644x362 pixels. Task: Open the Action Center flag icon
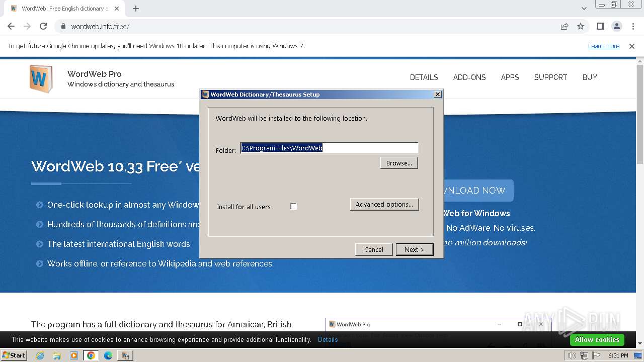click(596, 355)
